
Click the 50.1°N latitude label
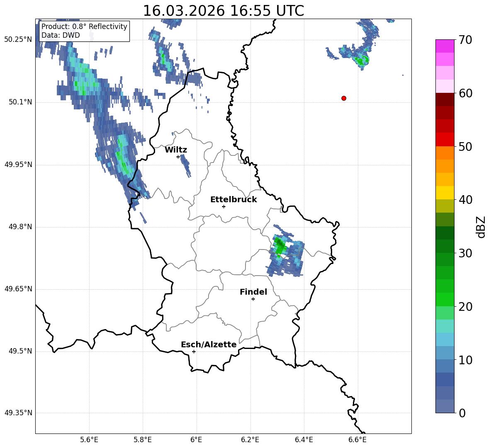point(20,102)
